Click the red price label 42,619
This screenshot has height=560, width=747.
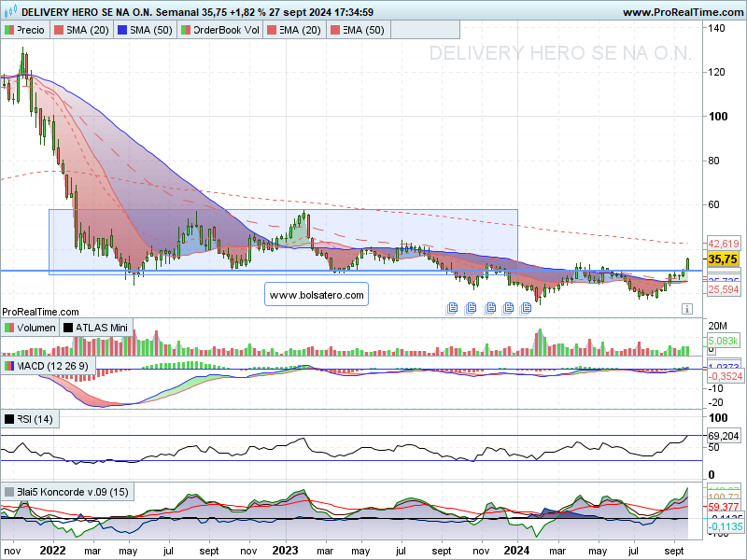pos(723,244)
